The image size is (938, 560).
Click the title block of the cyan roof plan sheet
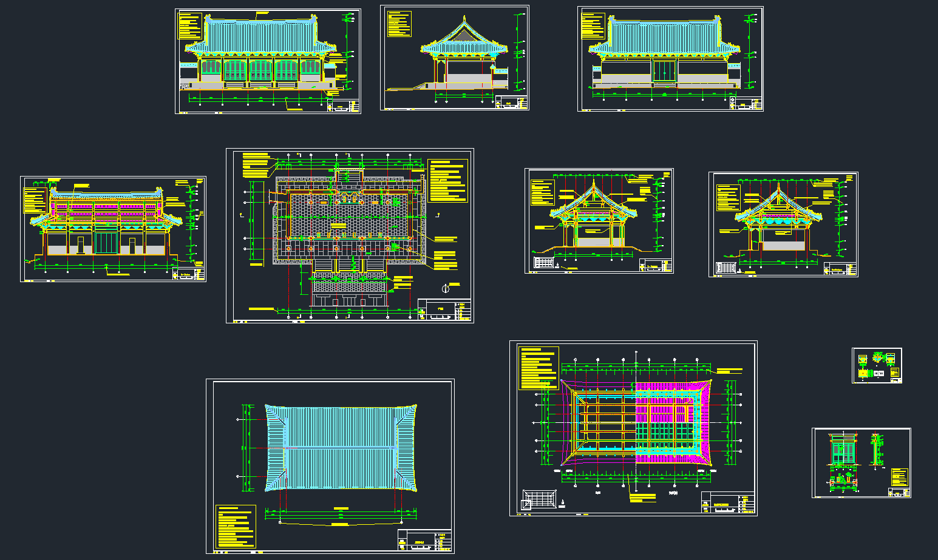(x=425, y=540)
